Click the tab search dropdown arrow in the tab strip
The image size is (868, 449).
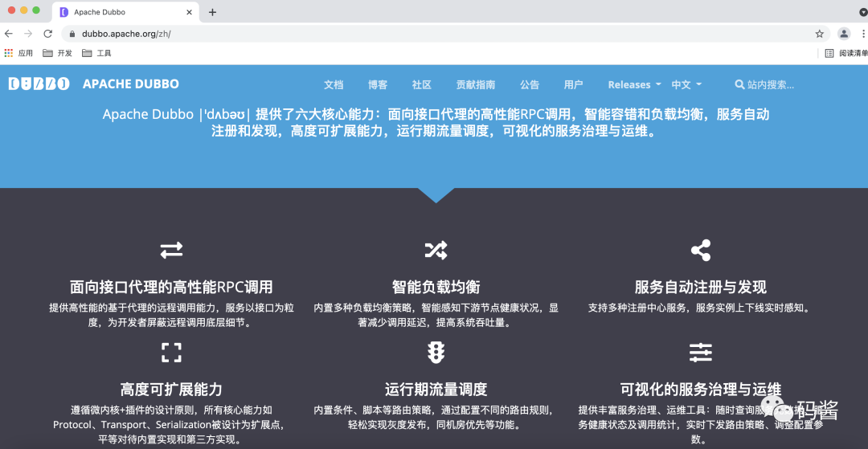click(863, 12)
